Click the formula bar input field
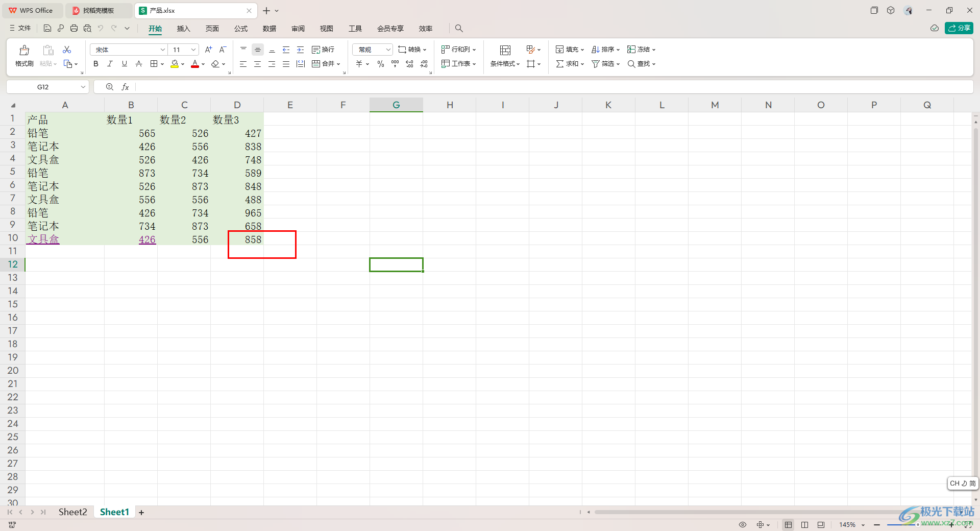This screenshot has height=531, width=980. [x=554, y=87]
